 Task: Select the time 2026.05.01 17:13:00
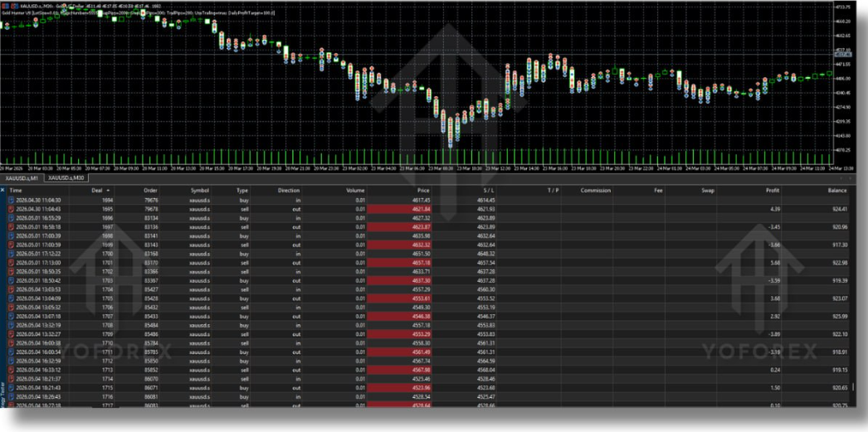pyautogui.click(x=38, y=263)
